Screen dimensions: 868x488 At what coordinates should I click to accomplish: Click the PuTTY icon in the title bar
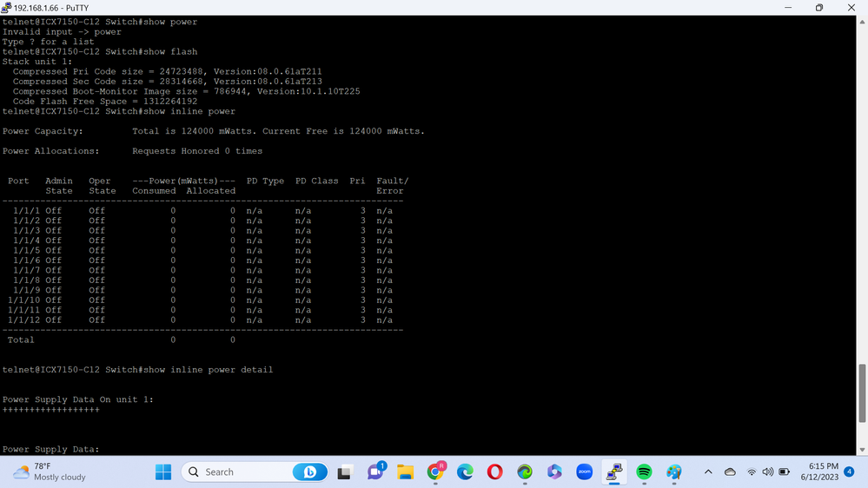(x=7, y=8)
